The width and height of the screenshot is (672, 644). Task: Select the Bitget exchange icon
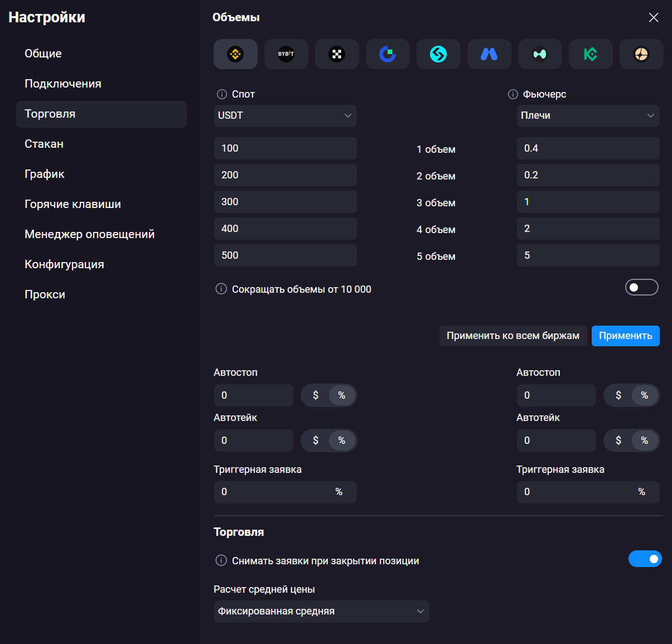(x=438, y=54)
